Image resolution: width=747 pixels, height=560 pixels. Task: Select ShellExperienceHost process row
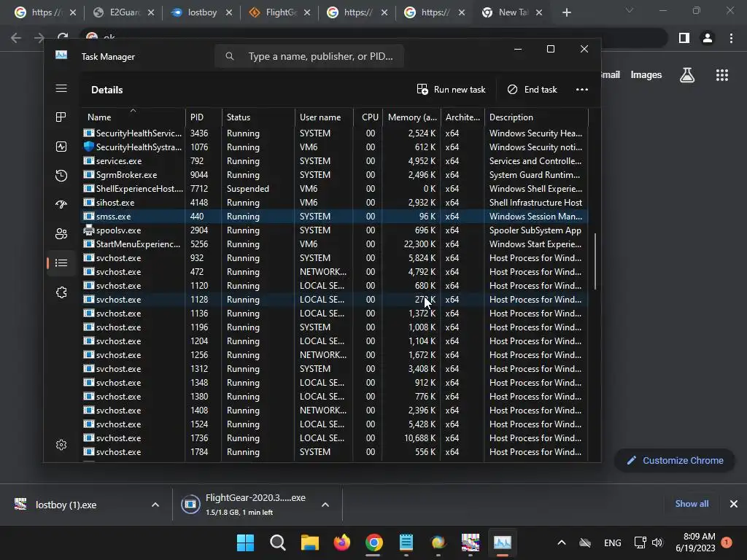[335, 189]
